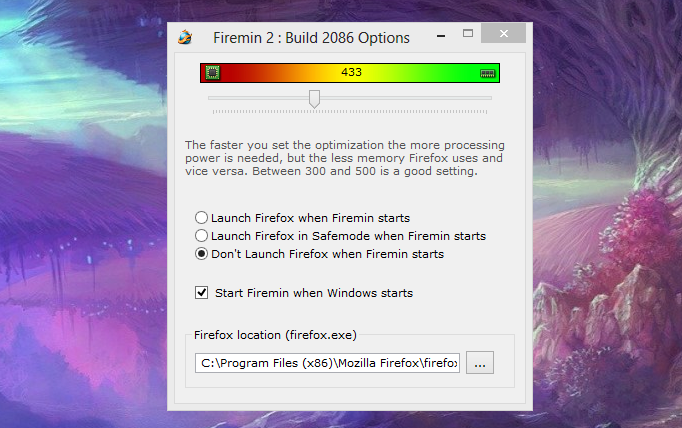Viewport: 682px width, 428px height.
Task: Click inside the Firefox location path field
Action: pos(328,363)
